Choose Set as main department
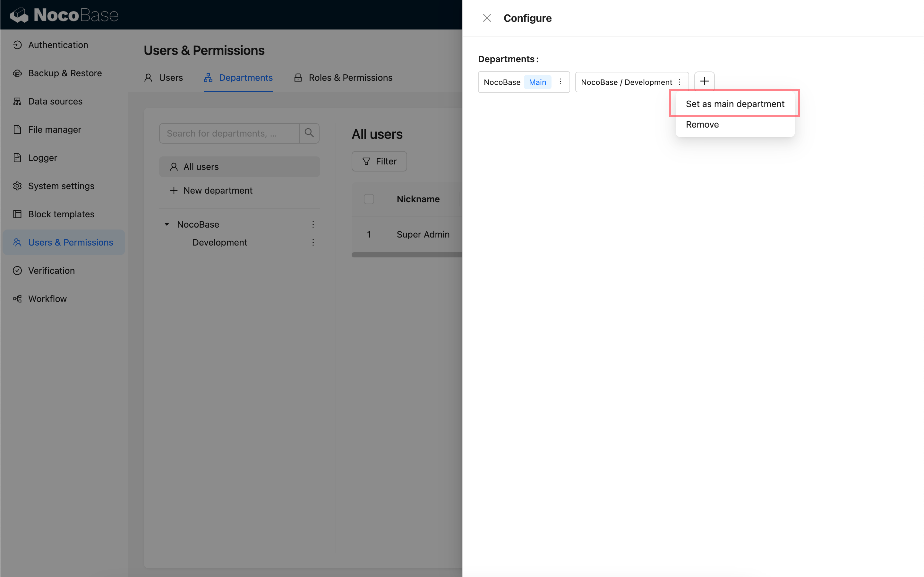Image resolution: width=924 pixels, height=577 pixels. pyautogui.click(x=735, y=104)
